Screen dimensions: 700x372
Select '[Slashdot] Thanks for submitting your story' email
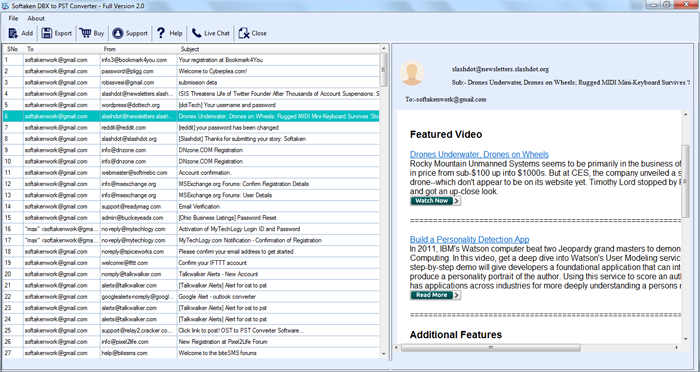coord(191,139)
